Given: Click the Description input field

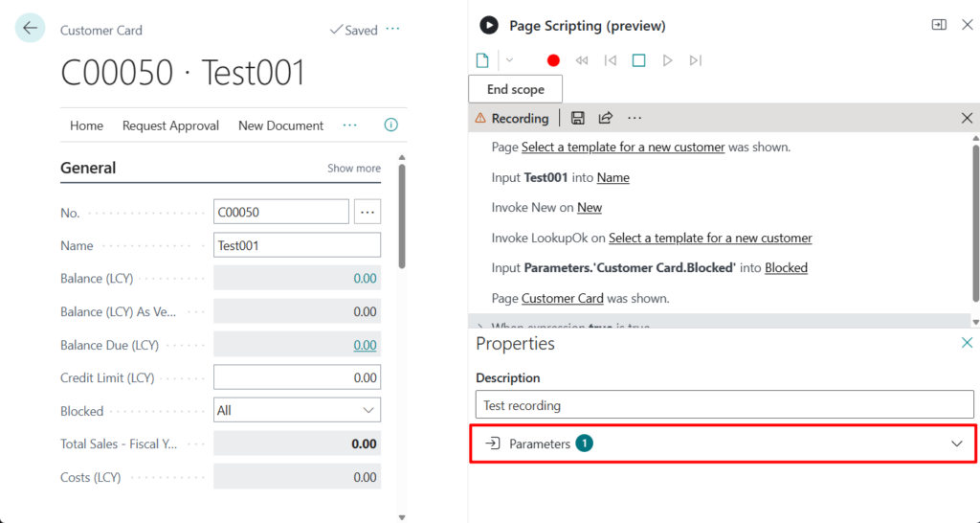Looking at the screenshot, I should click(724, 405).
